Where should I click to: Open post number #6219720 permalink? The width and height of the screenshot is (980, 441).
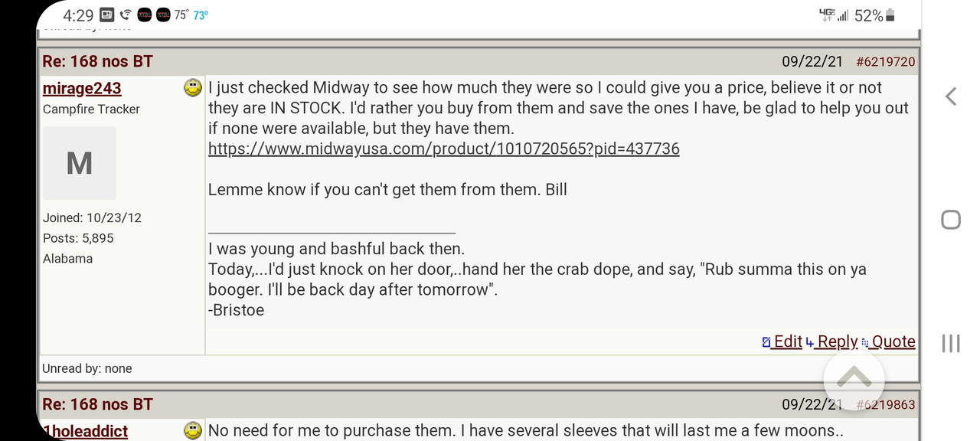pyautogui.click(x=885, y=62)
